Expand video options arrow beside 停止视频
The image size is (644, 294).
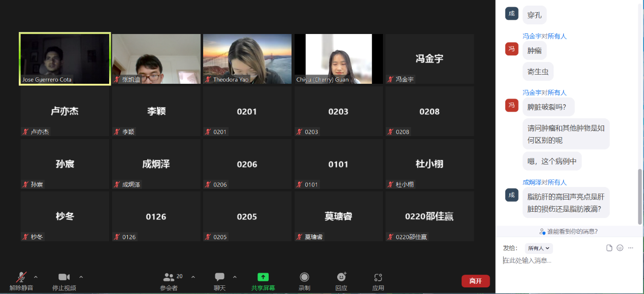coord(81,277)
